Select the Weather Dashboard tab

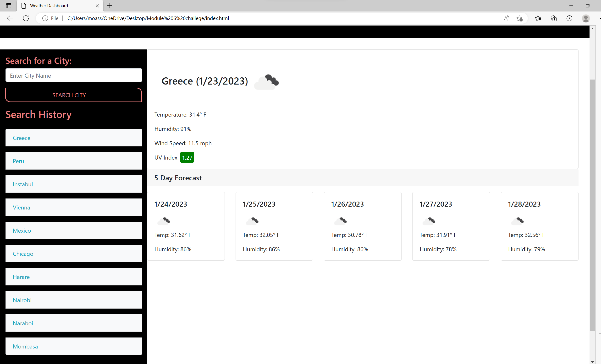49,5
